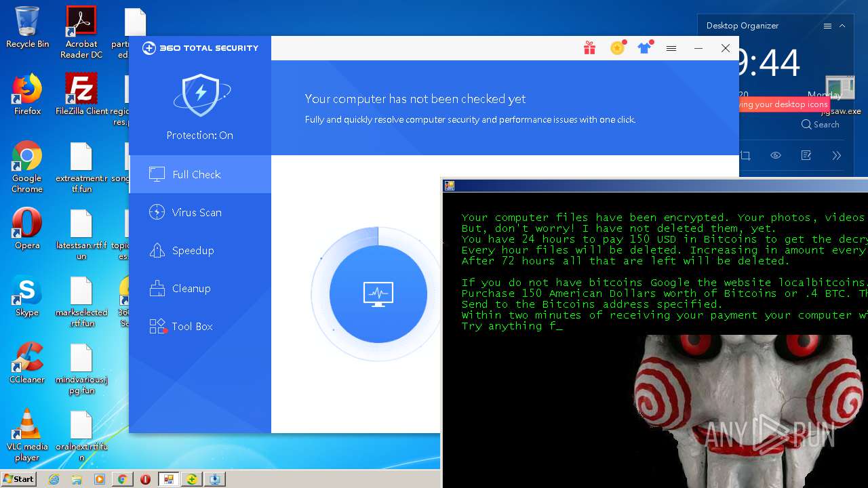Select the Cleanup tab

200,288
